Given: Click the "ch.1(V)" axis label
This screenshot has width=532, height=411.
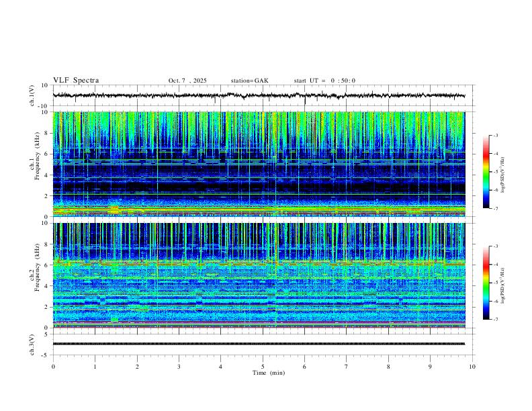Looking at the screenshot, I should tap(32, 95).
